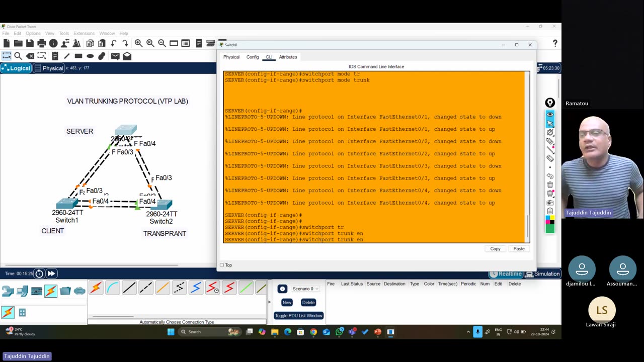
Task: Select the Draw Ellipse tool
Action: [x=90, y=56]
